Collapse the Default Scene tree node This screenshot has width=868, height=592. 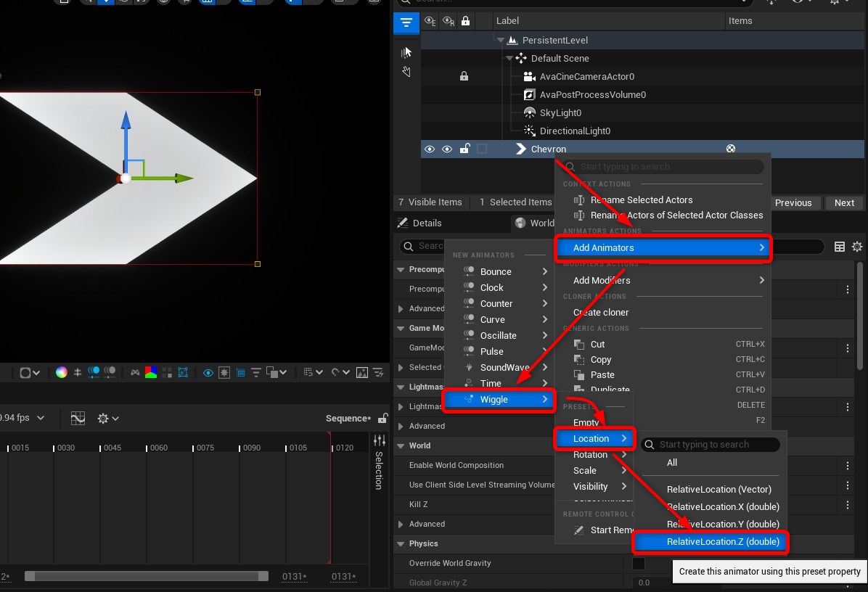click(509, 58)
